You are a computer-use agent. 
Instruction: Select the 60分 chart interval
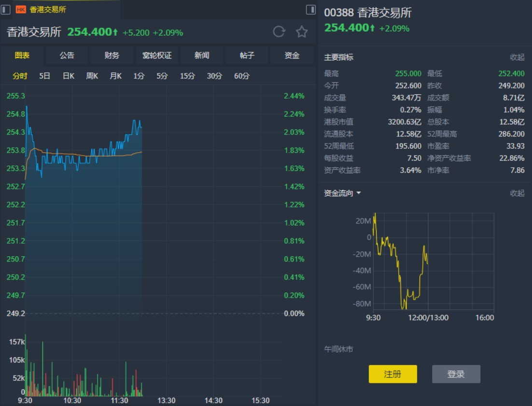242,76
